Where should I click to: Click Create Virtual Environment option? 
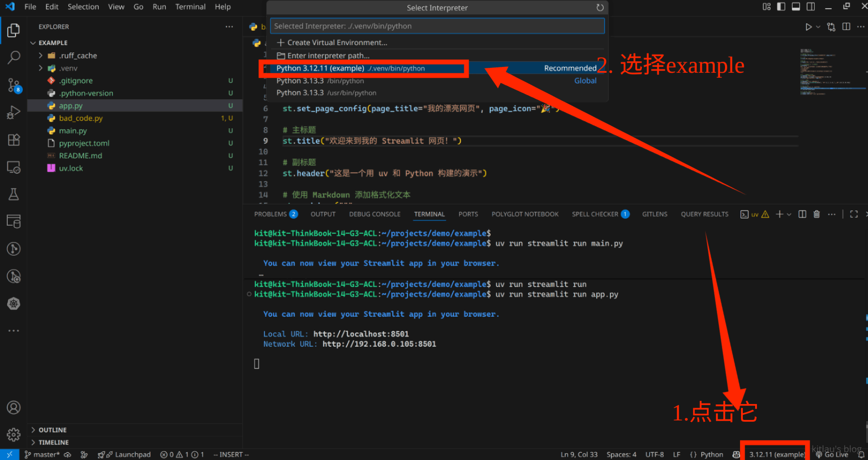(337, 42)
